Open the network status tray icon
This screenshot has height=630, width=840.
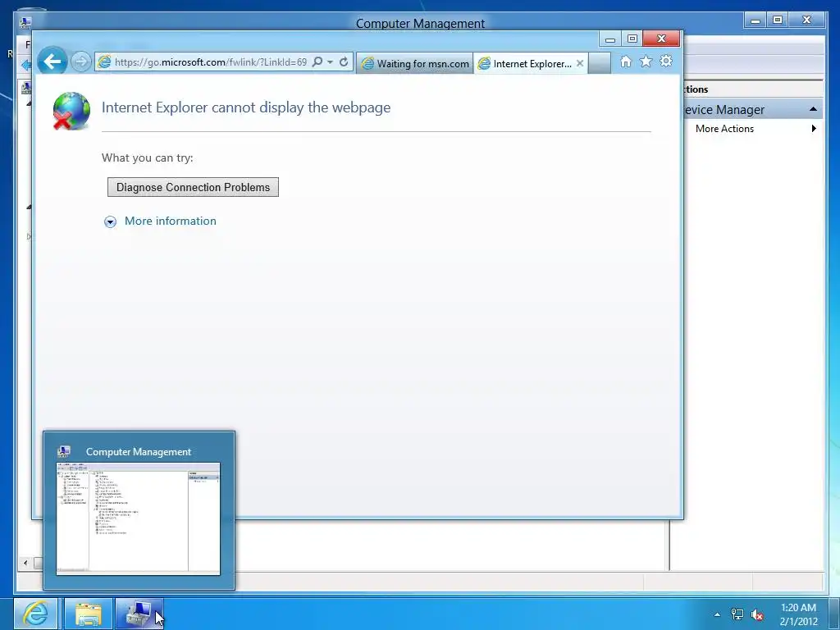pyautogui.click(x=737, y=614)
